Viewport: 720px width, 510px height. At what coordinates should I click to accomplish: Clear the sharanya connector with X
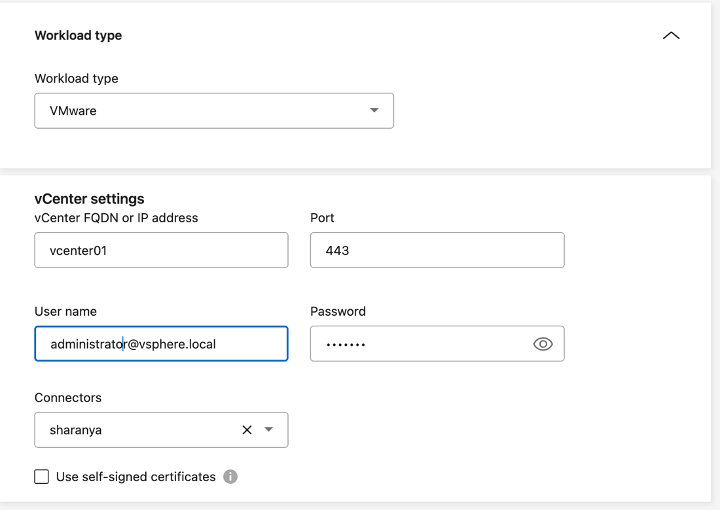click(x=247, y=430)
